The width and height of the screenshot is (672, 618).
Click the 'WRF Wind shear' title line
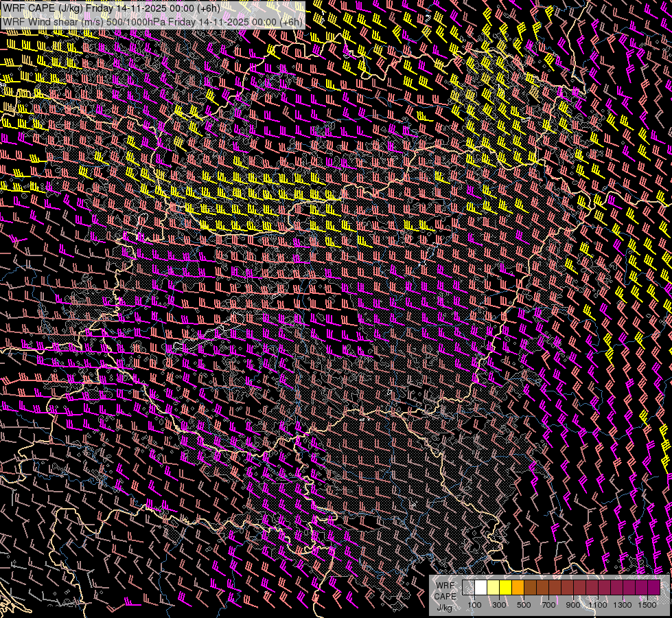pos(152,22)
